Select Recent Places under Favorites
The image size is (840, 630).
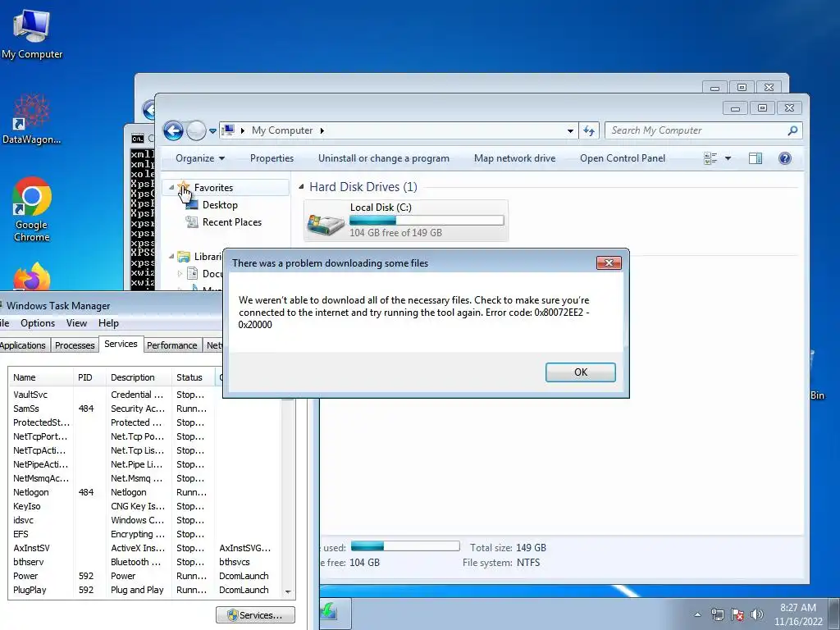click(x=232, y=221)
